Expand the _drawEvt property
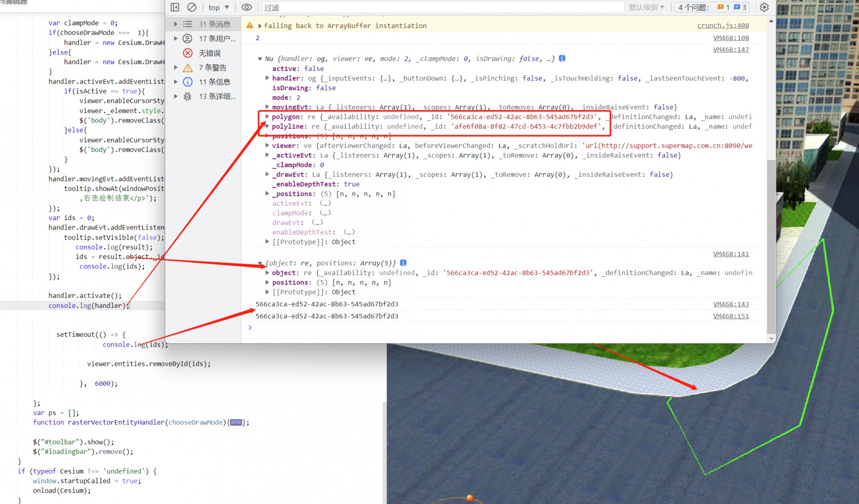This screenshot has height=504, width=859. [267, 174]
